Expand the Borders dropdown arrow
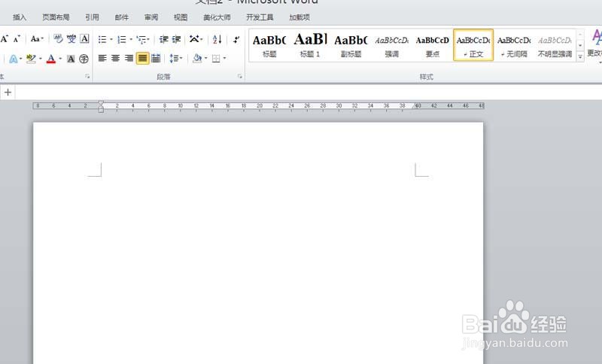The image size is (602, 364). point(224,59)
